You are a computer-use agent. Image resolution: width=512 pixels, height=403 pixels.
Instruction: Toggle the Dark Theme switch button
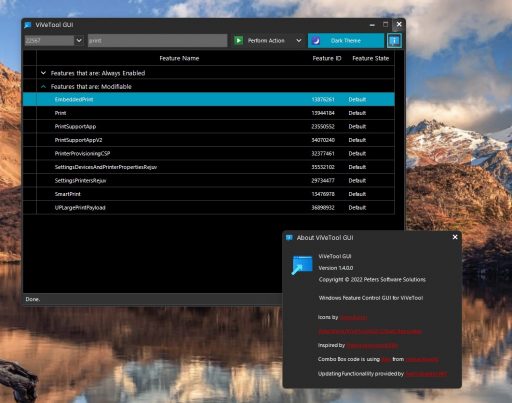click(x=346, y=41)
